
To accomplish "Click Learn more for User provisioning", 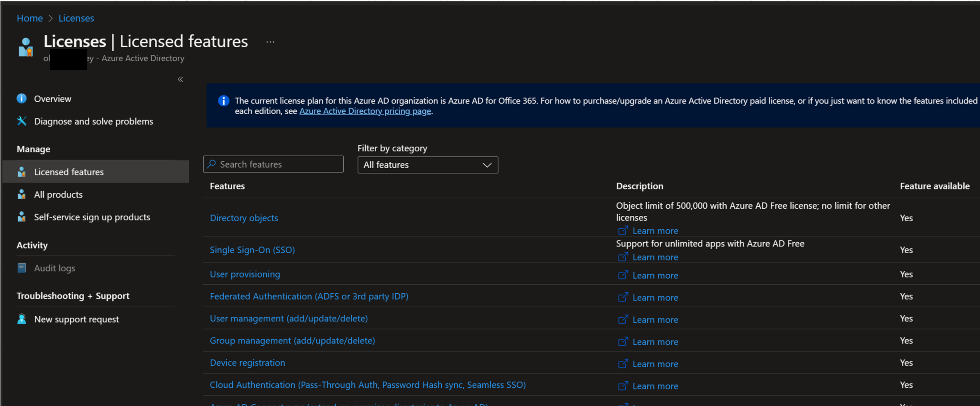I will [655, 275].
